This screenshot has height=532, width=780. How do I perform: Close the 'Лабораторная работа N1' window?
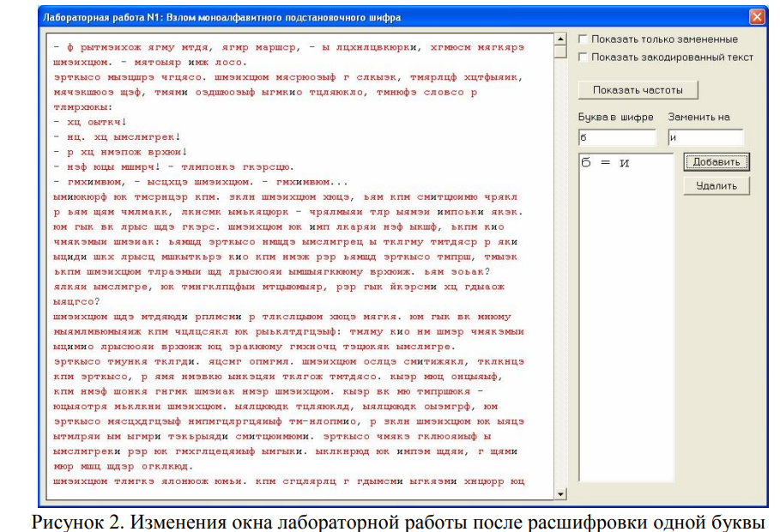pyautogui.click(x=756, y=16)
